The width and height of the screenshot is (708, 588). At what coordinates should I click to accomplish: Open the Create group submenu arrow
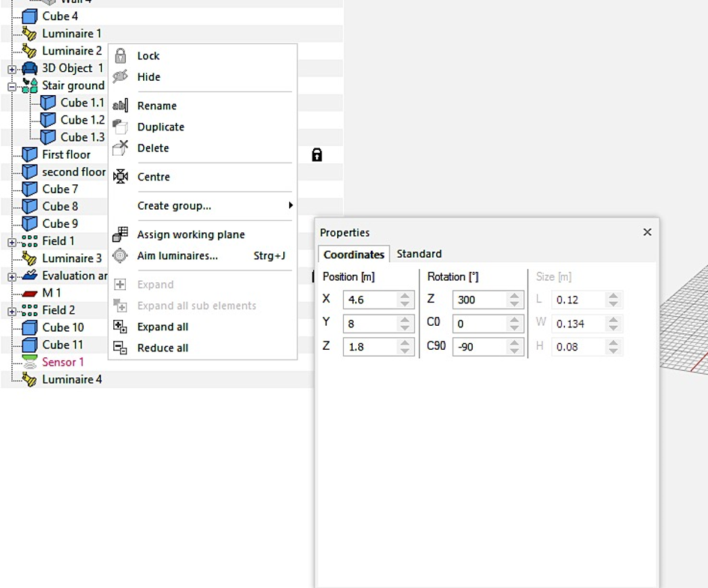click(291, 205)
